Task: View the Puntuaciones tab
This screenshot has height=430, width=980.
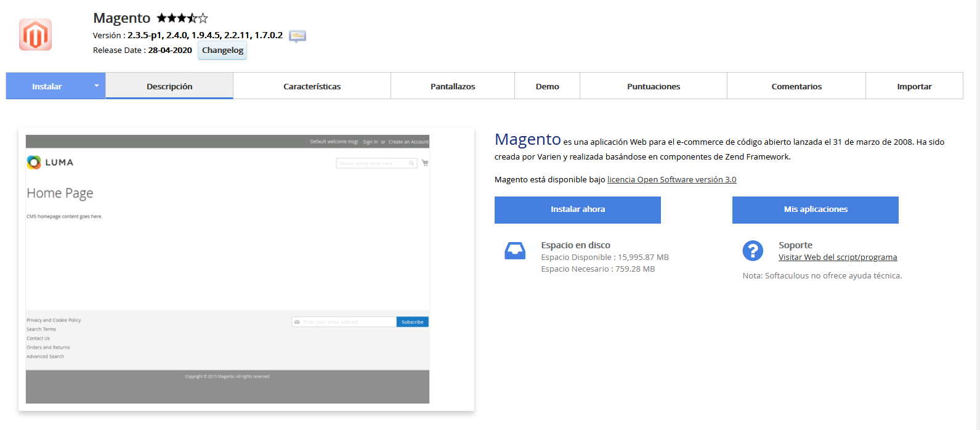Action: pyautogui.click(x=654, y=86)
